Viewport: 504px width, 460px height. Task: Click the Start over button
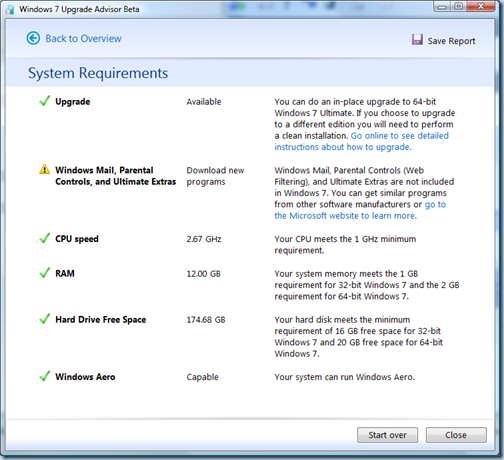[x=387, y=435]
